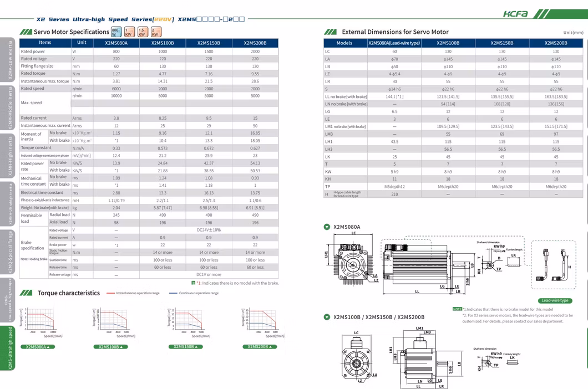The image size is (588, 389).
Task: Click the H cable length value 210
Action: [394, 194]
